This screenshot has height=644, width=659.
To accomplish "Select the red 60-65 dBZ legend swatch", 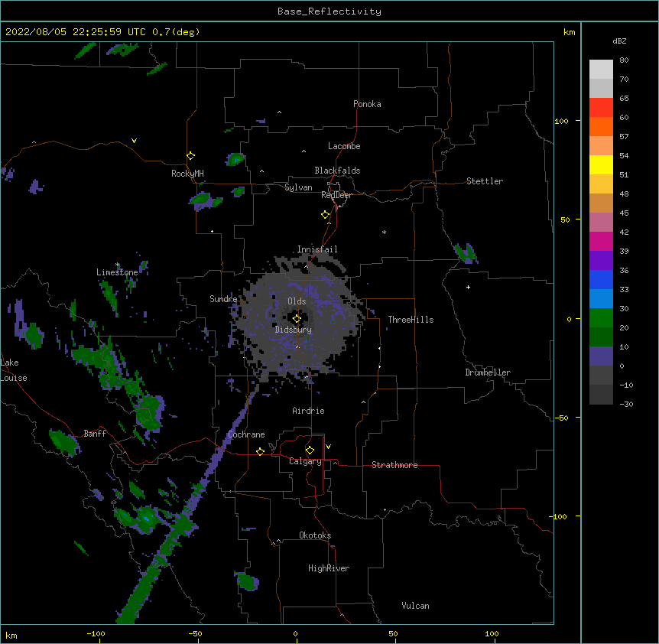I will pos(601,108).
